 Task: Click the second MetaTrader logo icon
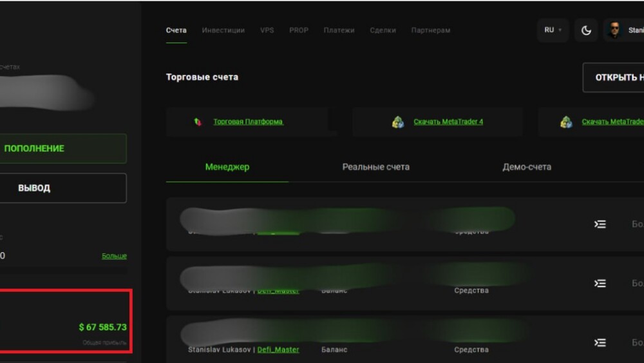tap(566, 122)
